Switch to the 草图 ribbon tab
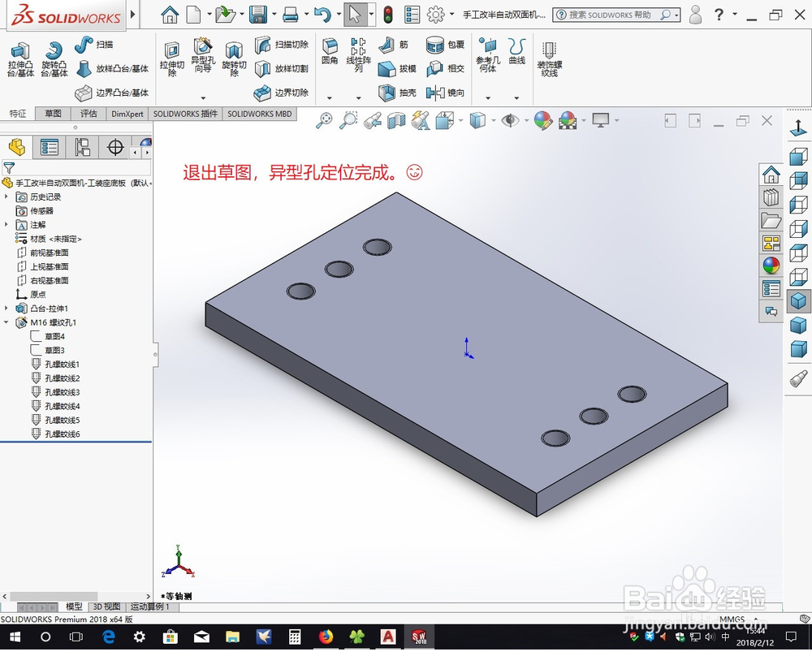 point(53,114)
